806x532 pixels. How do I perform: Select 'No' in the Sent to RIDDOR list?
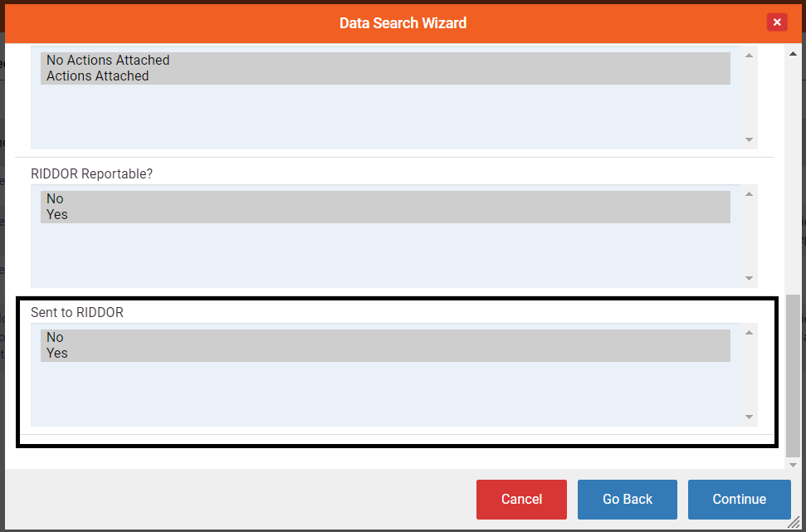pos(55,337)
